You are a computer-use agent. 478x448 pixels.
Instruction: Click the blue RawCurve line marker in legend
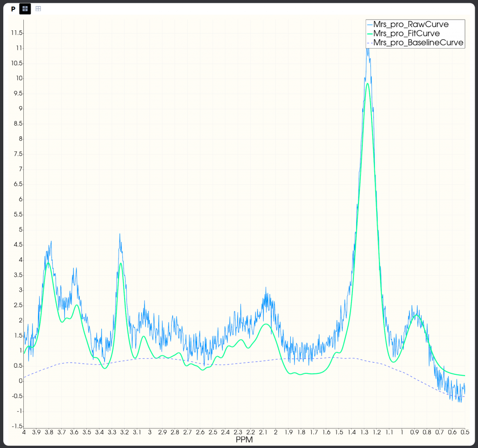coord(370,25)
